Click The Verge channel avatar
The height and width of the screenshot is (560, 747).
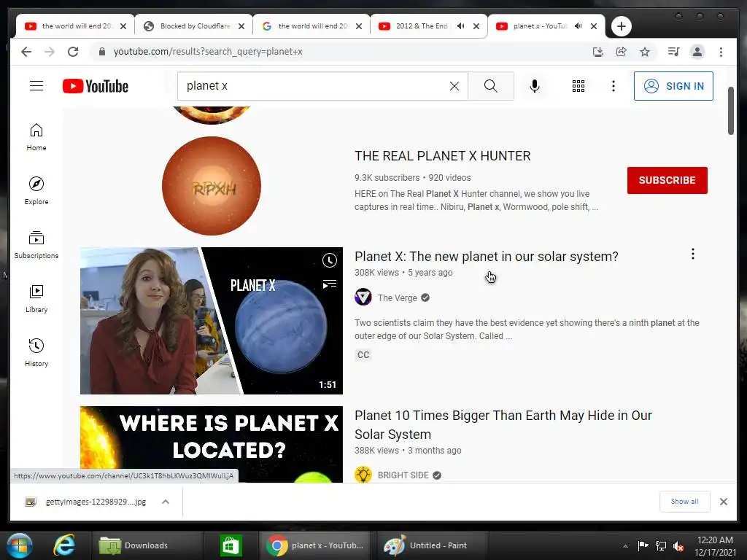[363, 297]
